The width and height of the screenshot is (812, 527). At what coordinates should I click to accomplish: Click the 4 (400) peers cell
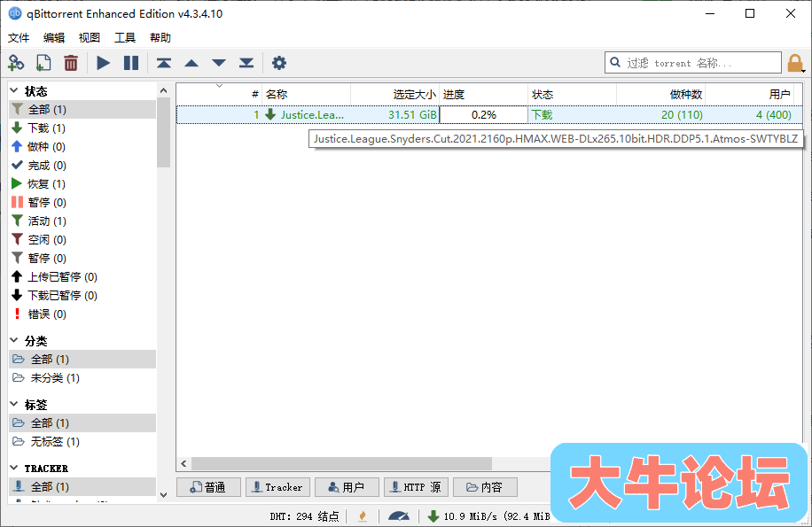pos(749,115)
